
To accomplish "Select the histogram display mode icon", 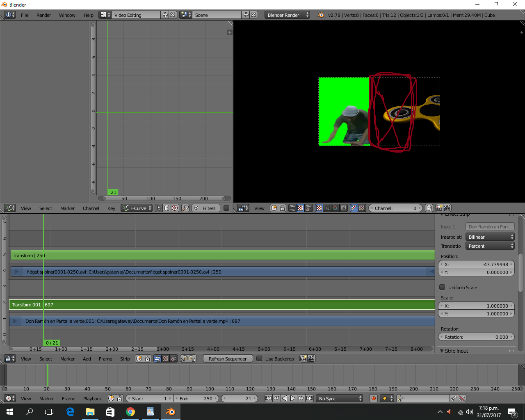I will [344, 208].
